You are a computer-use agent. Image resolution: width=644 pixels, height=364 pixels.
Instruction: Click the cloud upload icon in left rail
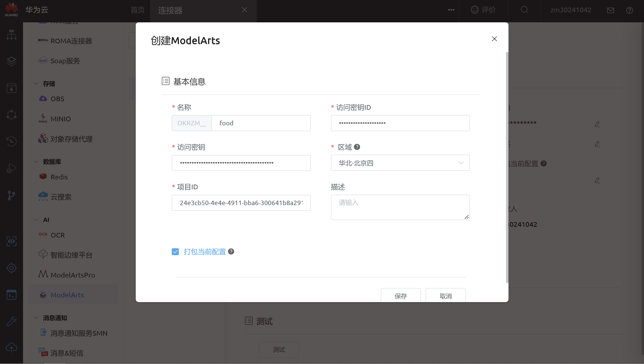[x=11, y=347]
